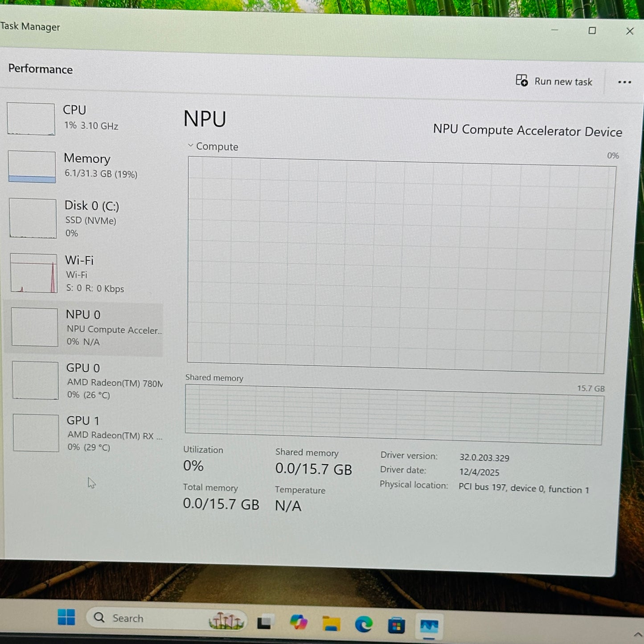Click the Shared memory 0.0/15.7 GB value
644x644 pixels.
click(313, 469)
